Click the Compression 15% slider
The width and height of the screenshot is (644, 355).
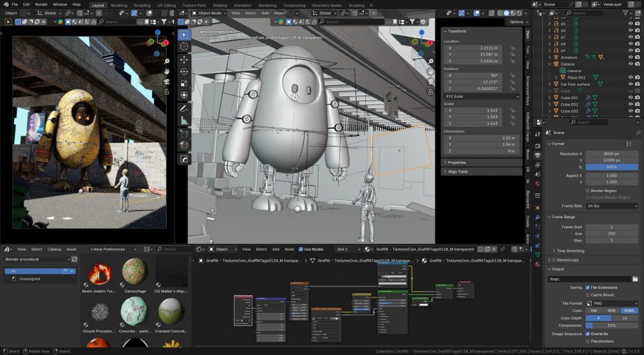612,325
